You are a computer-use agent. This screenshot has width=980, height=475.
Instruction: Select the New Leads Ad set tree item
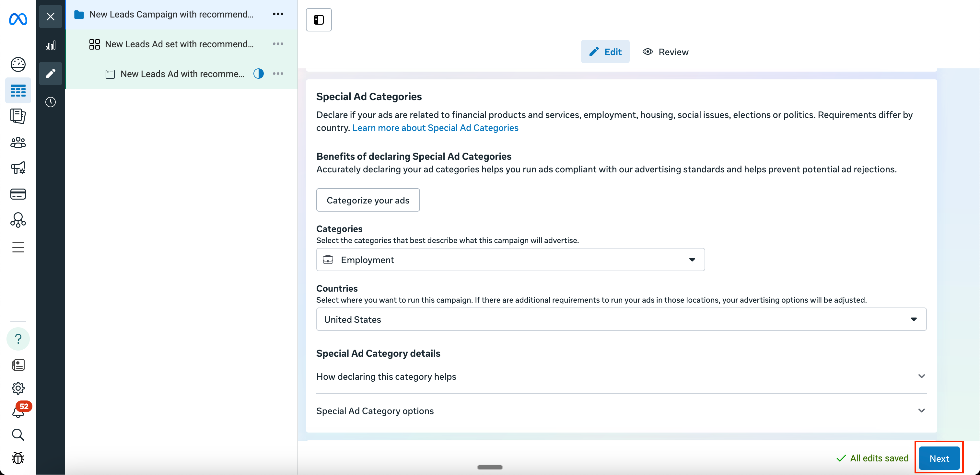tap(179, 44)
